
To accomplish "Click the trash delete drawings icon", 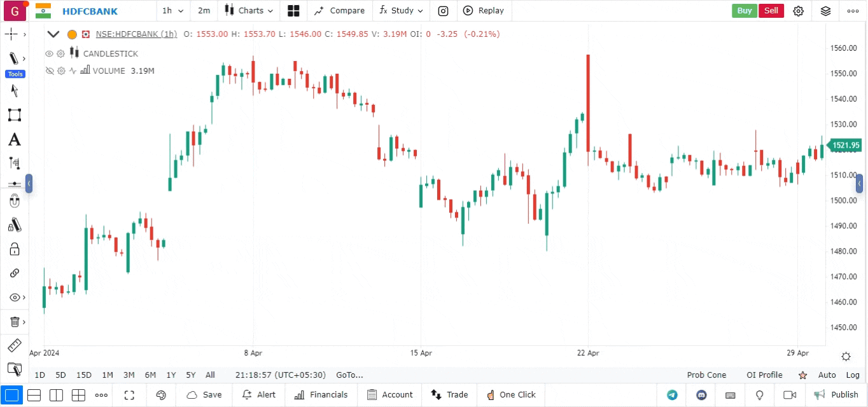I will point(14,322).
